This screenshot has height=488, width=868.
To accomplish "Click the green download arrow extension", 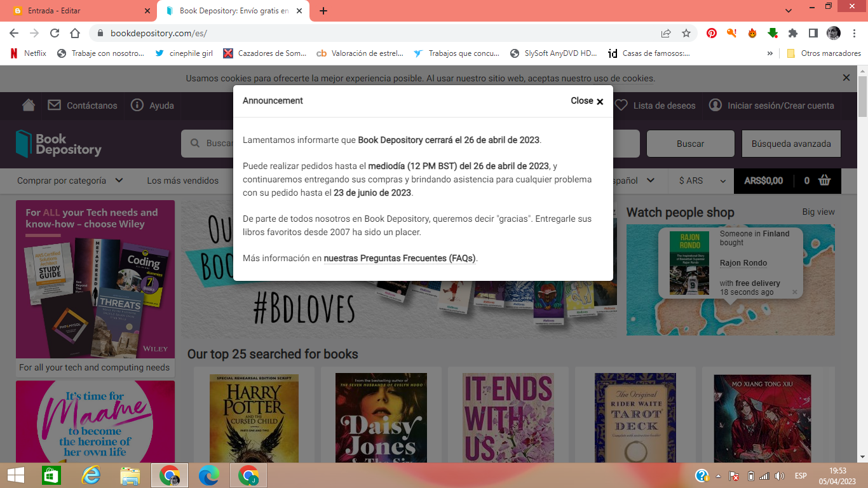I will click(x=773, y=33).
